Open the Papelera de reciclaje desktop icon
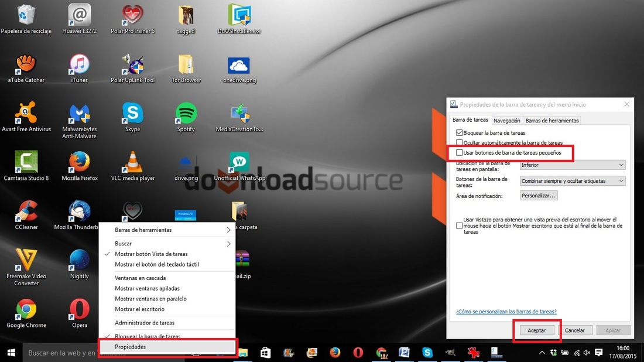This screenshot has height=362, width=644. [x=26, y=19]
